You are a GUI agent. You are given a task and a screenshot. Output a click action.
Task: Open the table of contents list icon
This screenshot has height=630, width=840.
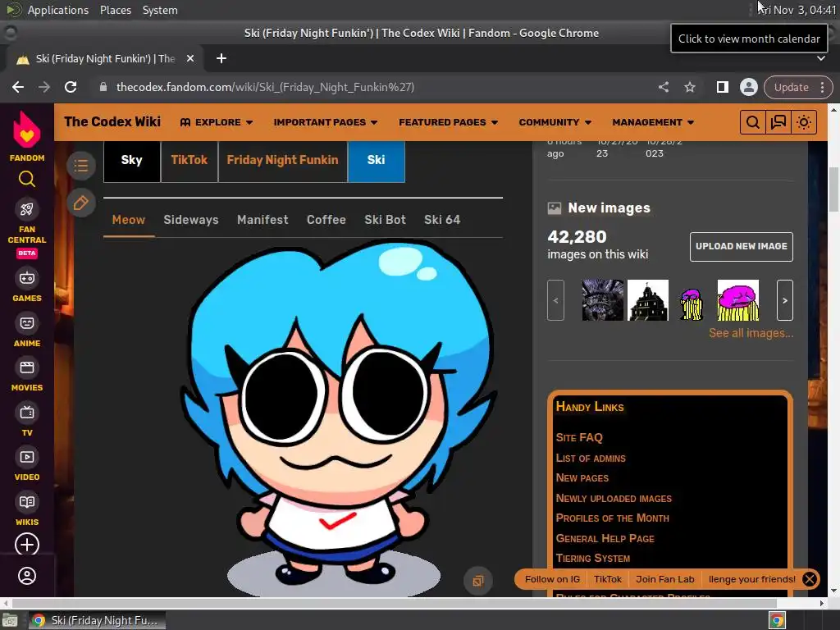tap(81, 166)
